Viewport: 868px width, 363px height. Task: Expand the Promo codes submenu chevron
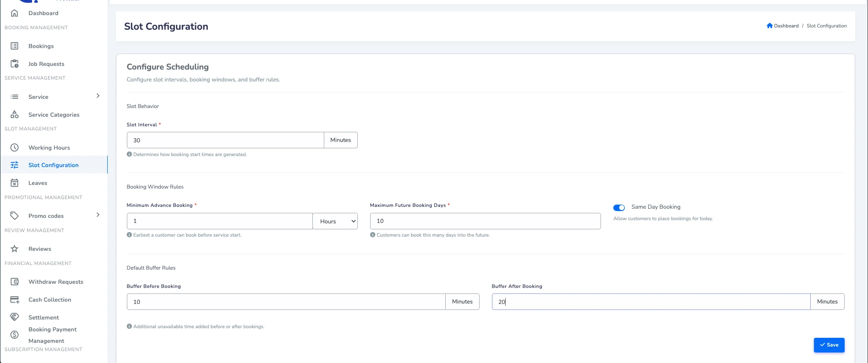click(98, 215)
